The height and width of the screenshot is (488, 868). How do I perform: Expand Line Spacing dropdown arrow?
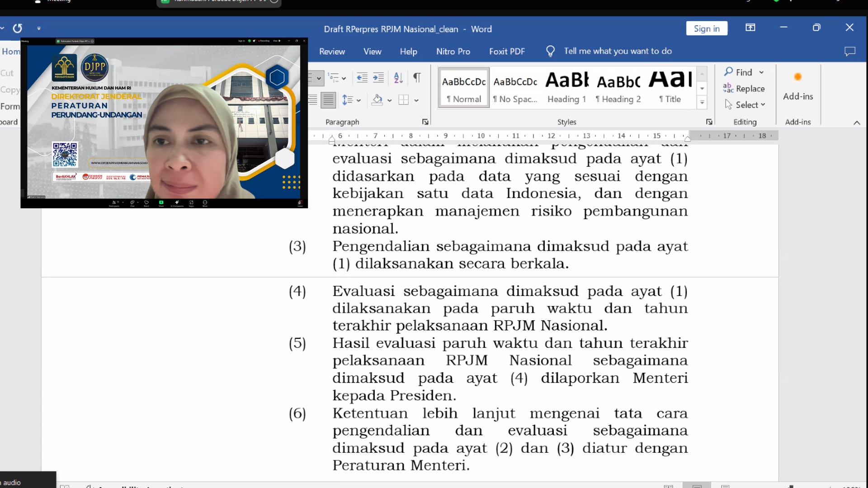coord(359,100)
